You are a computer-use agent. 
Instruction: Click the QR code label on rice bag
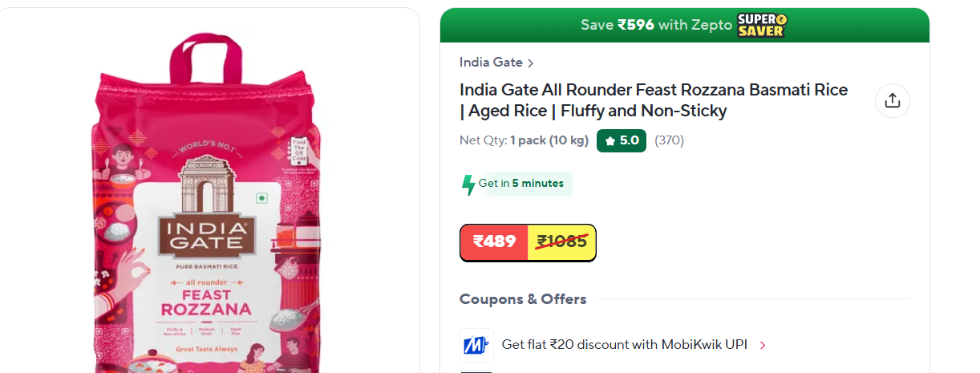299,150
